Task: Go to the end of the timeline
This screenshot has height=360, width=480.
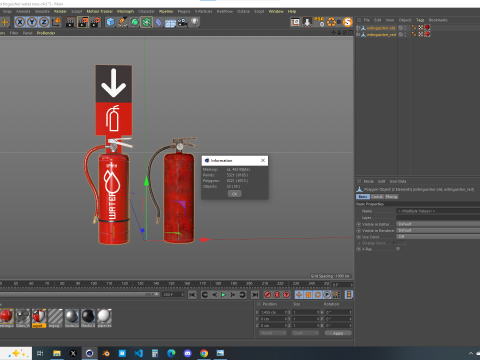Action: tap(255, 295)
